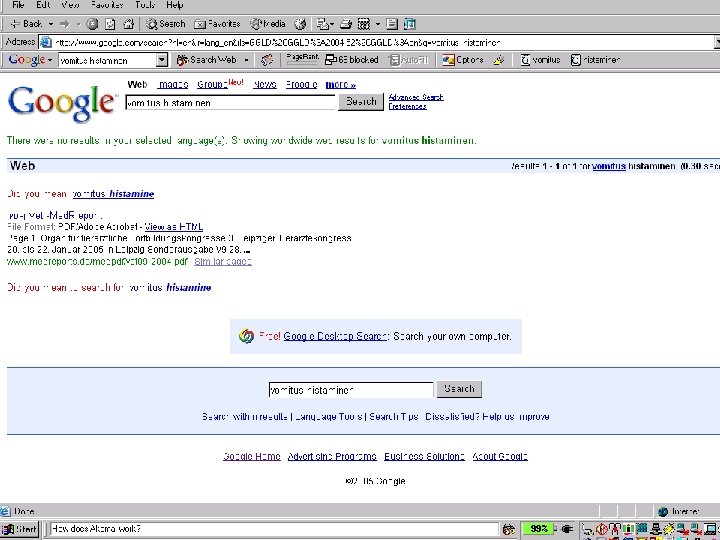Click the 'histaminen' word-find button
Screen dimensions: 720x540
click(596, 60)
